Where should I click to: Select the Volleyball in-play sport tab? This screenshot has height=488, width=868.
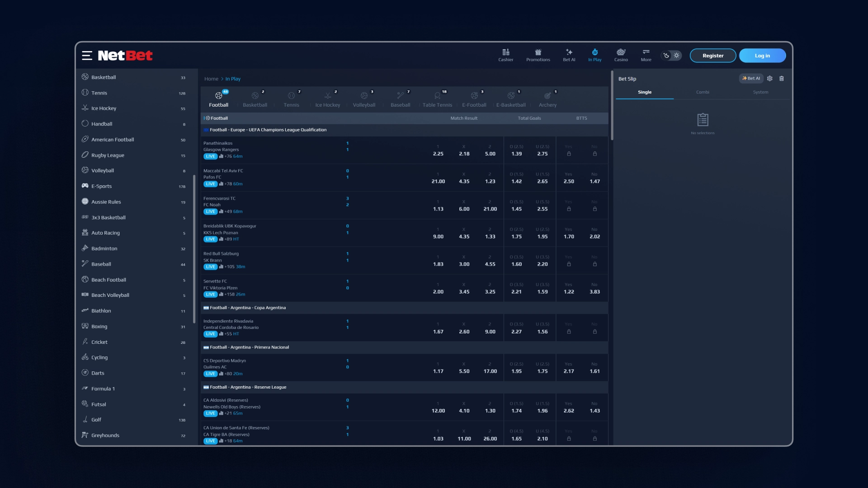click(364, 99)
